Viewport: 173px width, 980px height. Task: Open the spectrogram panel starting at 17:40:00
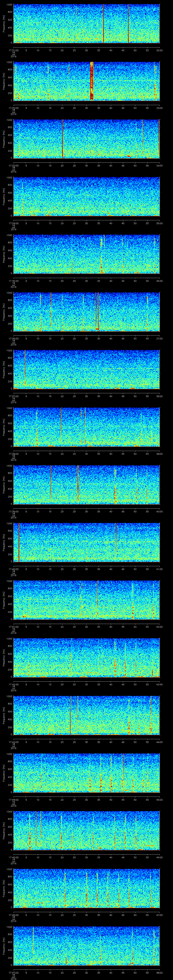point(86,542)
